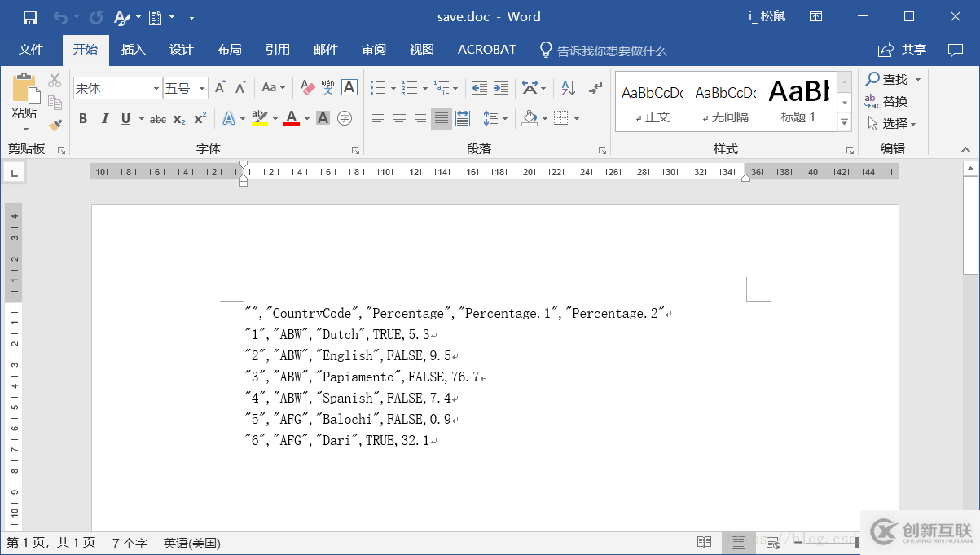This screenshot has width=980, height=555.
Task: Toggle Italic formatting
Action: tap(104, 119)
